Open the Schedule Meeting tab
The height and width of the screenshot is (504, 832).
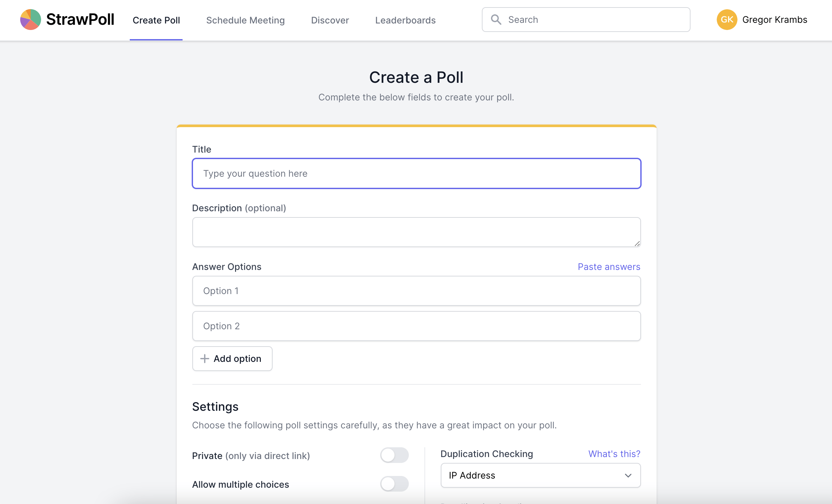[x=245, y=20]
